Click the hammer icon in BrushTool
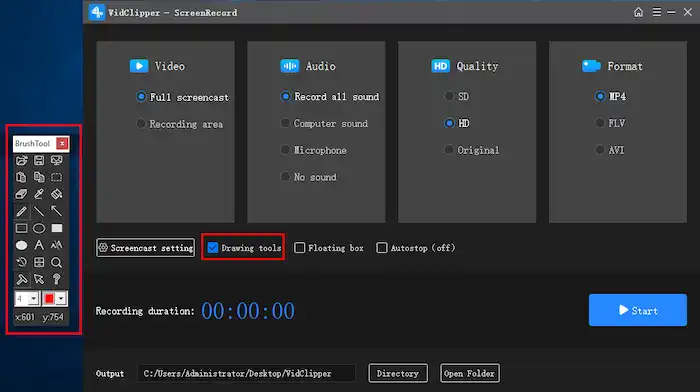Viewport: 700px width, 392px height. pyautogui.click(x=21, y=279)
